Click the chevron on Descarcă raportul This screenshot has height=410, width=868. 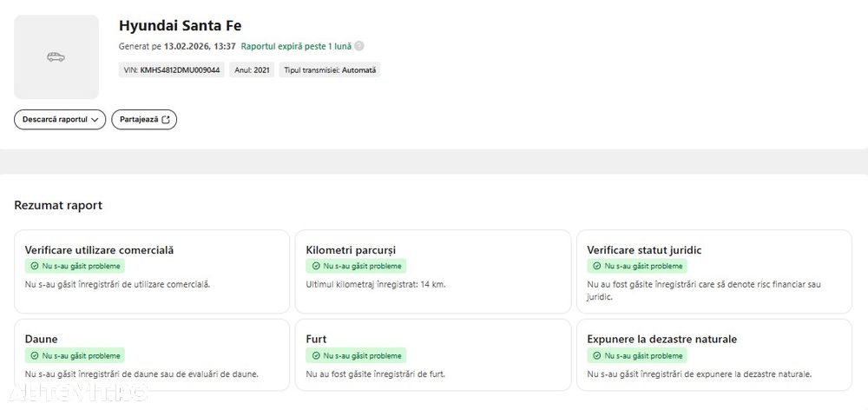point(95,120)
